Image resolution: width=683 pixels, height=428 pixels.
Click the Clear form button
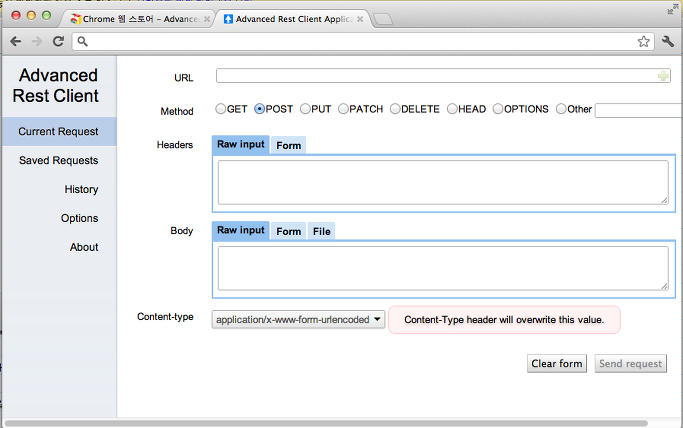(x=557, y=364)
